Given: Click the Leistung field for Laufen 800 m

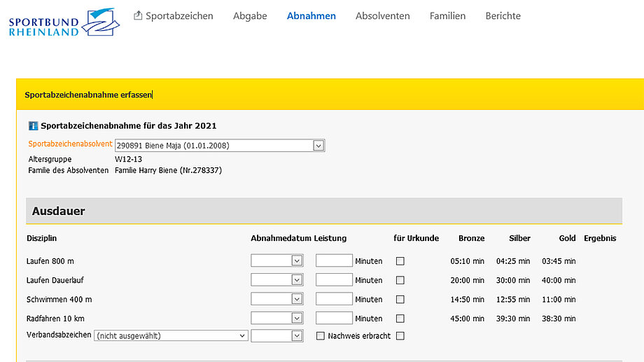Looking at the screenshot, I should [x=334, y=260].
